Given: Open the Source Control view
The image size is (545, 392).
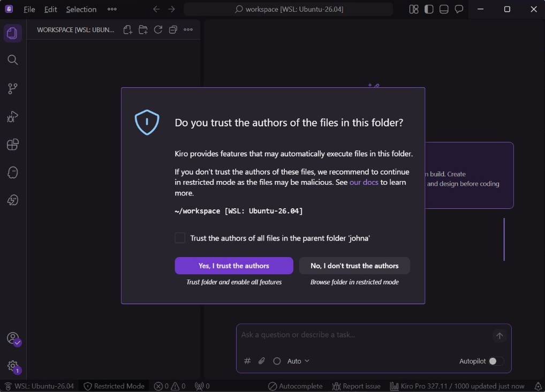Looking at the screenshot, I should [12, 89].
